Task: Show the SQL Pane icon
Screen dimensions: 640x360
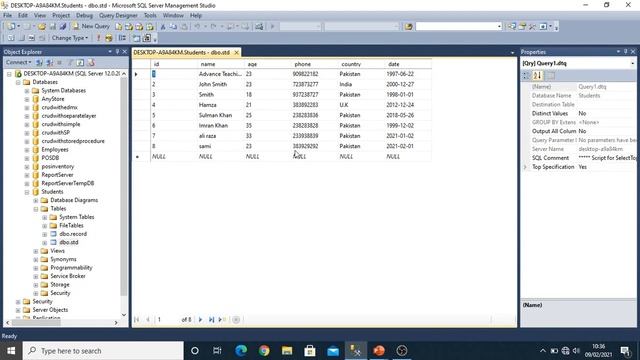Action: 31,38
